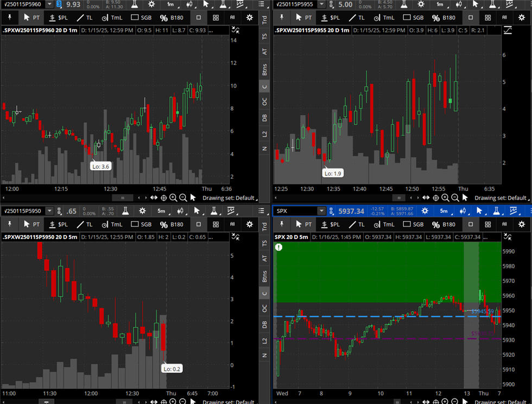532x404 pixels.
Task: Open drawing toolbar gear in P5950 chart
Action: 249,224
